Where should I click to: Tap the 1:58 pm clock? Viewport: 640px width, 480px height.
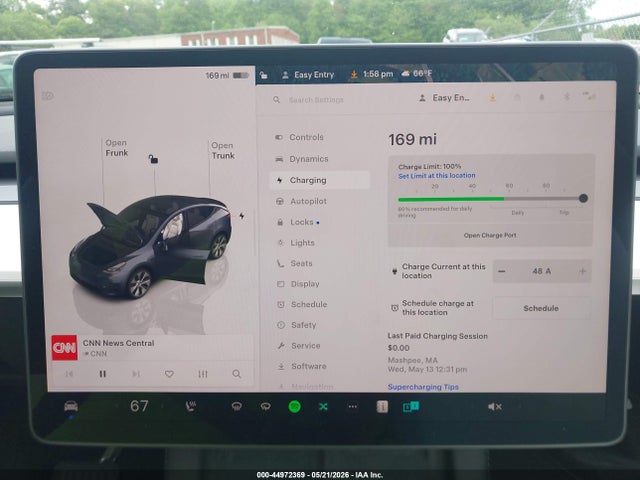pyautogui.click(x=378, y=74)
